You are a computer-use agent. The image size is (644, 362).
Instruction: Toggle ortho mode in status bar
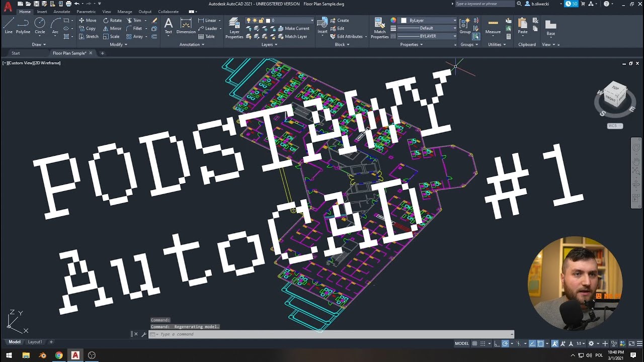coord(497,343)
